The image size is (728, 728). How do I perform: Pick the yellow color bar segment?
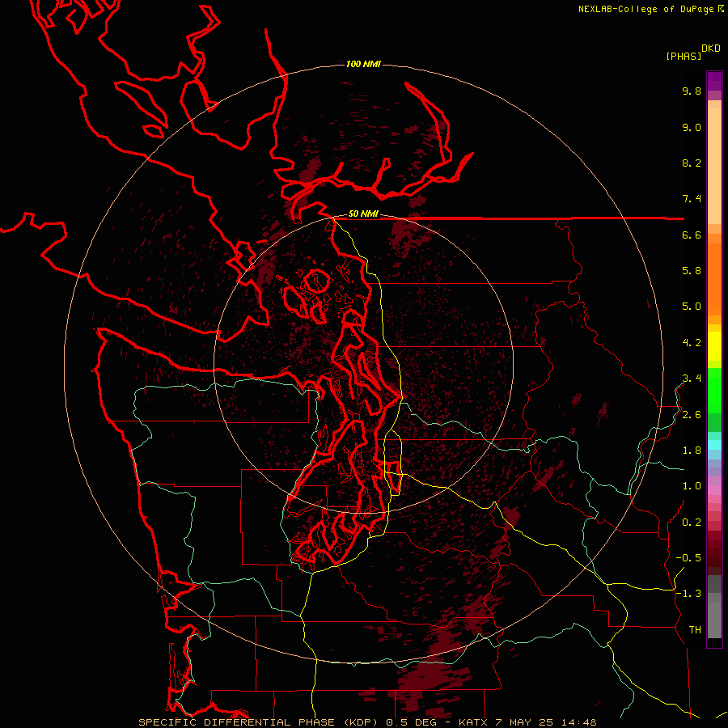tap(714, 346)
